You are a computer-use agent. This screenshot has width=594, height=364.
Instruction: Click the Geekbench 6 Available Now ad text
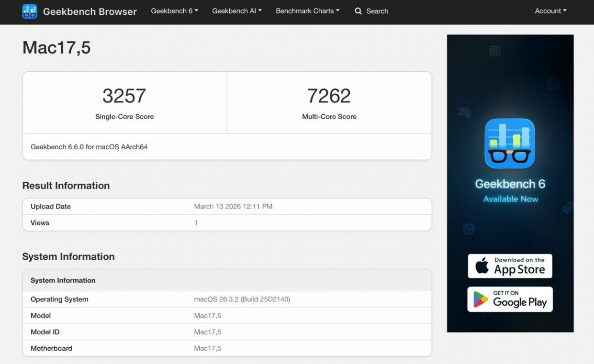tap(510, 190)
